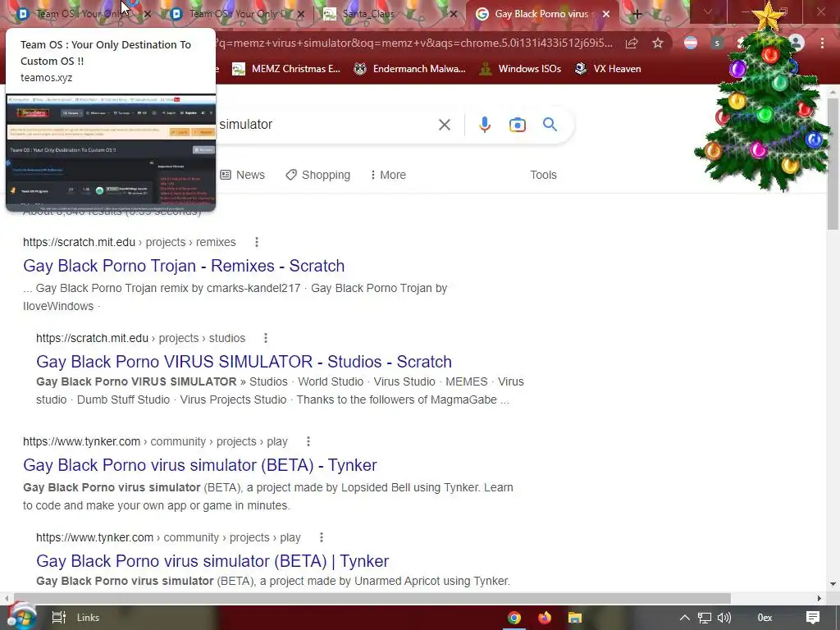Close the Santa_Claus tab
The height and width of the screenshot is (630, 840).
point(453,15)
